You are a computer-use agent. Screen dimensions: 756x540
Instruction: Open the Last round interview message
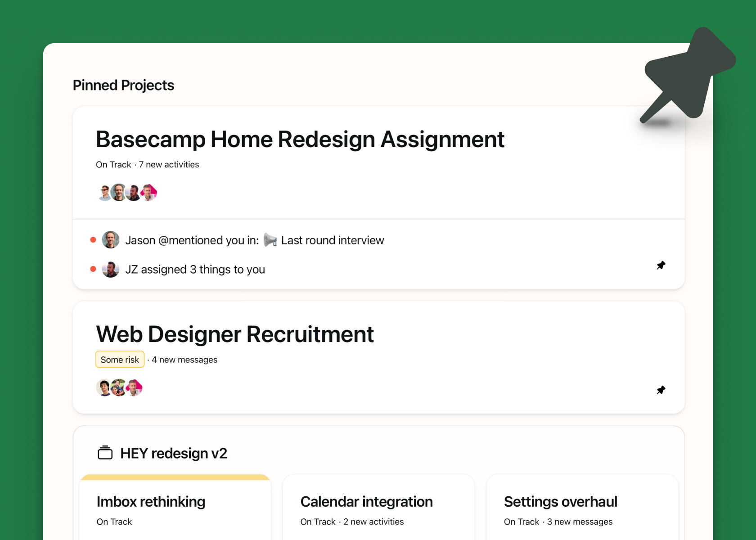coord(333,240)
